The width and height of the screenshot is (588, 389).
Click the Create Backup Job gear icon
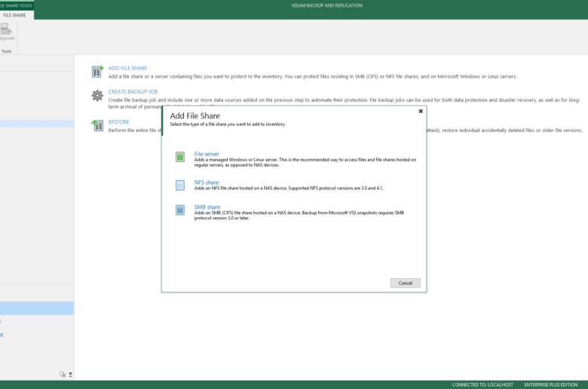[97, 95]
